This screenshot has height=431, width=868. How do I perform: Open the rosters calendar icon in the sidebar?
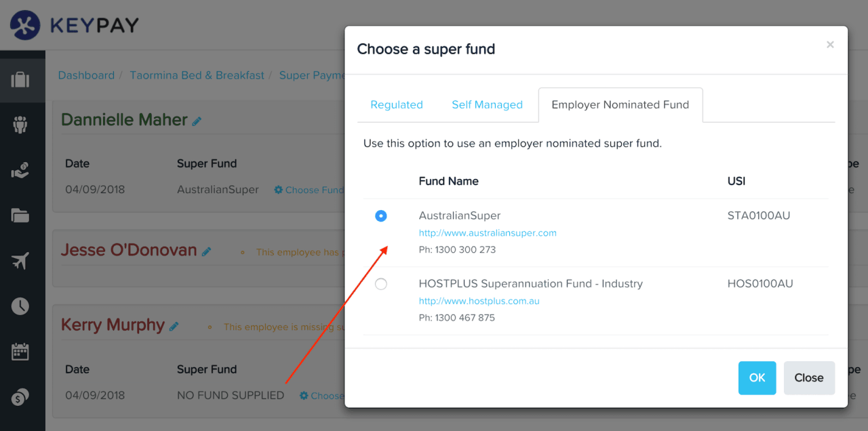[22, 351]
